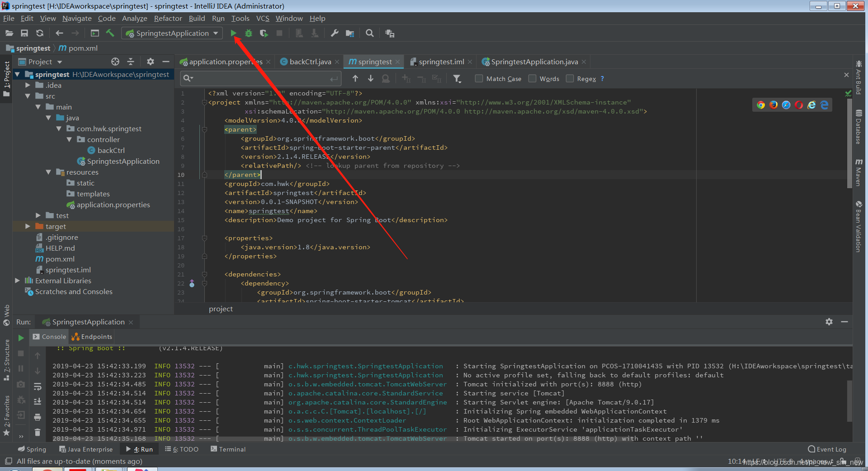Open Run panel settings gear
868x471 pixels.
click(x=829, y=322)
